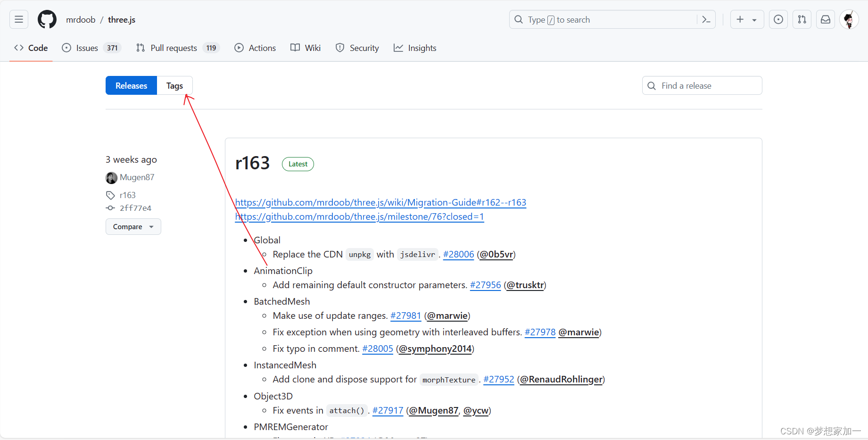Open the Security tab
This screenshot has width=868, height=440.
point(357,48)
